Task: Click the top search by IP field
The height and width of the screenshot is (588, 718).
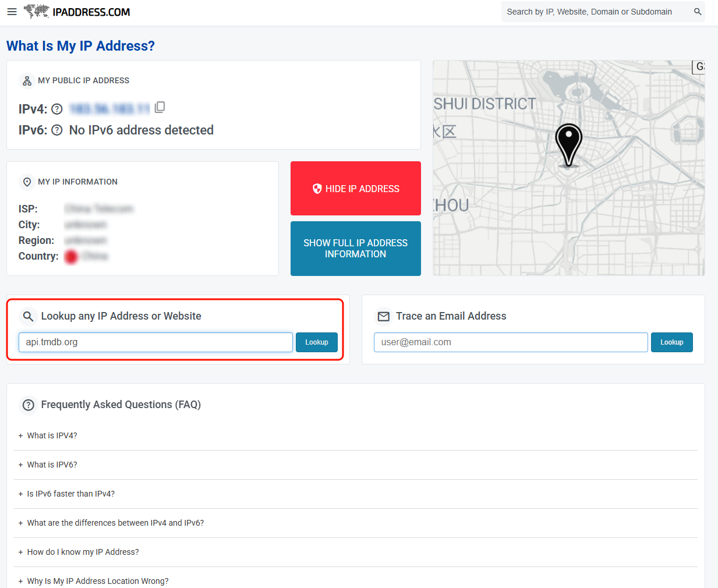Action: pos(594,12)
